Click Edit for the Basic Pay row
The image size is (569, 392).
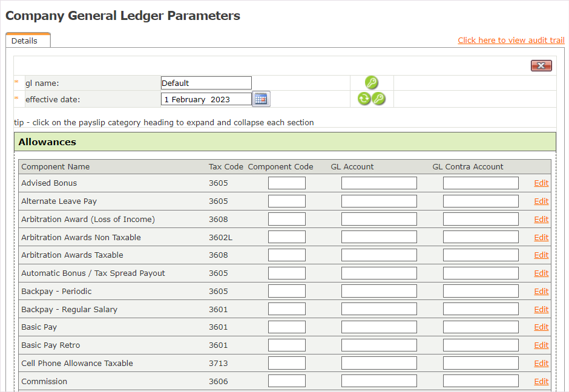pyautogui.click(x=541, y=327)
